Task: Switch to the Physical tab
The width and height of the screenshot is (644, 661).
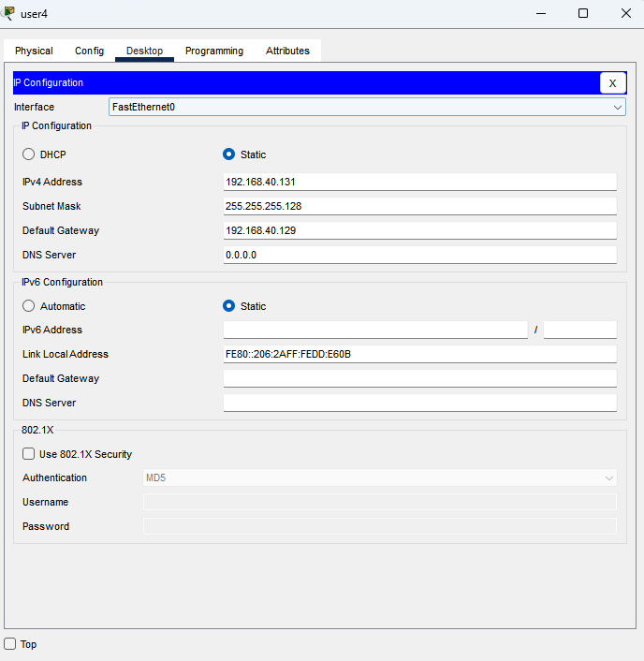Action: [x=34, y=51]
